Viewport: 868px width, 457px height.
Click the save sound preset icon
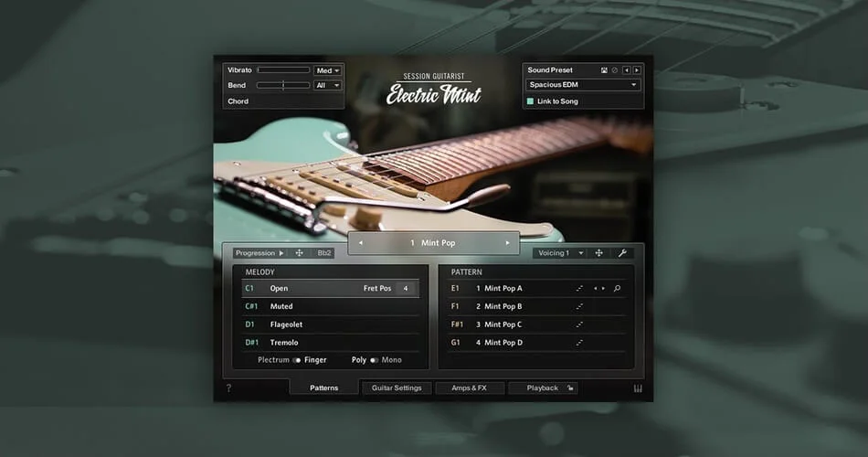pos(604,70)
